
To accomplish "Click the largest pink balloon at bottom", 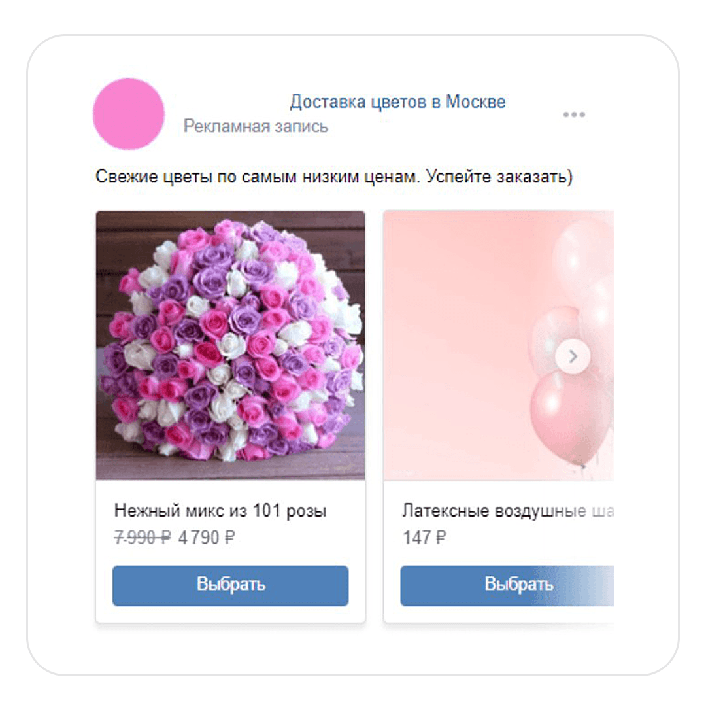I will click(571, 418).
